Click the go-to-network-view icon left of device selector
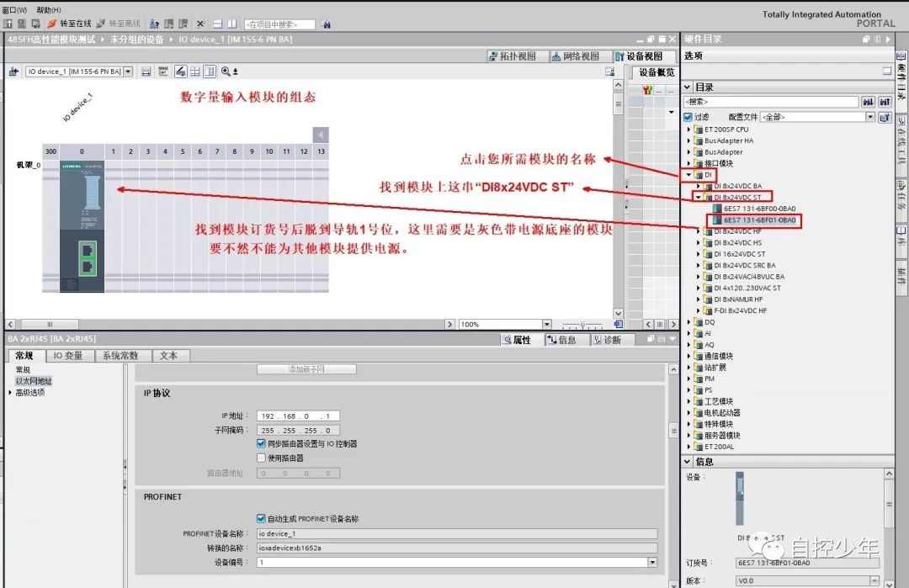 tap(13, 72)
